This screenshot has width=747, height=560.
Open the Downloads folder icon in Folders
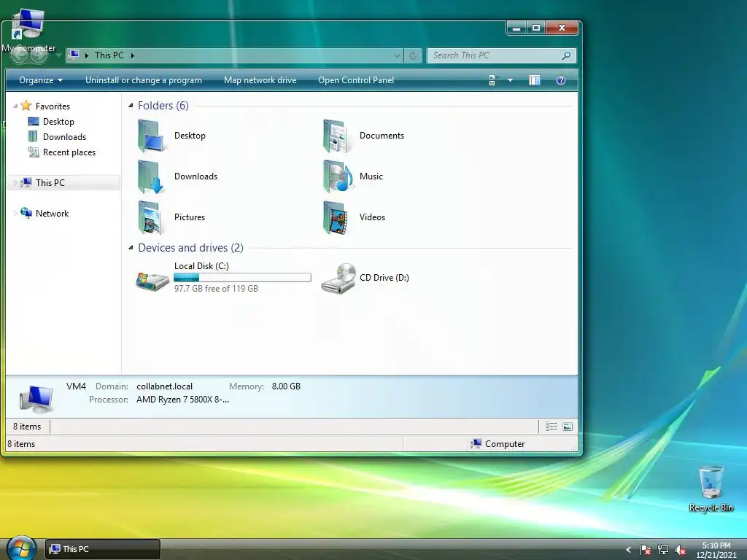click(x=152, y=176)
